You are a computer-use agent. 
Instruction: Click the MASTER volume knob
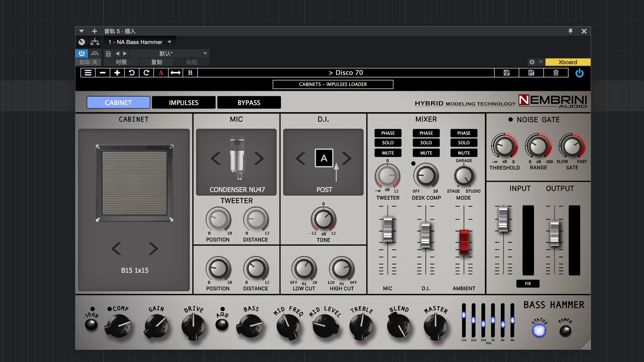click(x=435, y=326)
